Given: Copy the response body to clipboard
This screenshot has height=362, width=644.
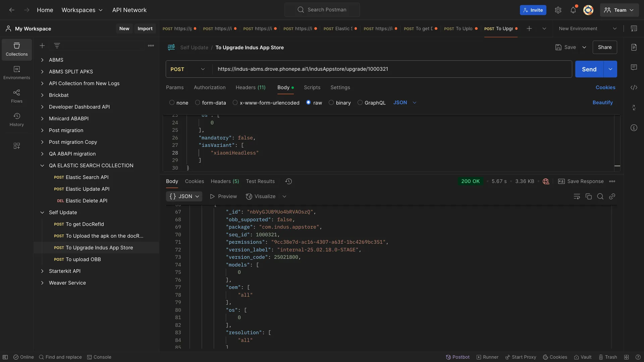Looking at the screenshot, I should [589, 196].
